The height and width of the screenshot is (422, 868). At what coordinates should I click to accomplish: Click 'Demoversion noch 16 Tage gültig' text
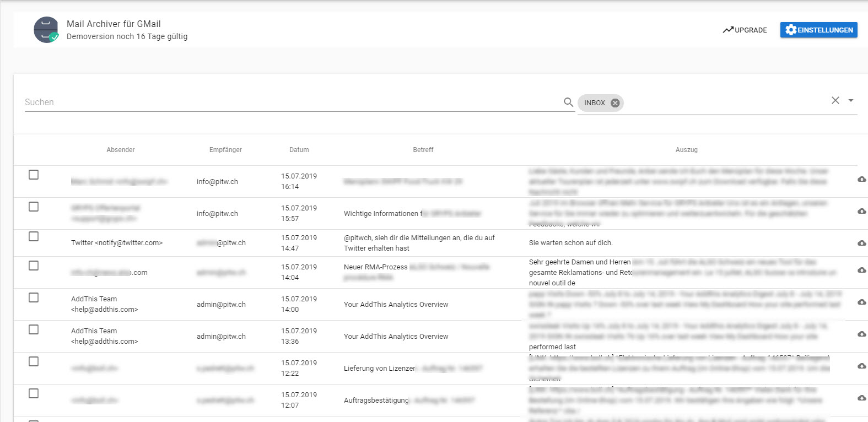[127, 36]
